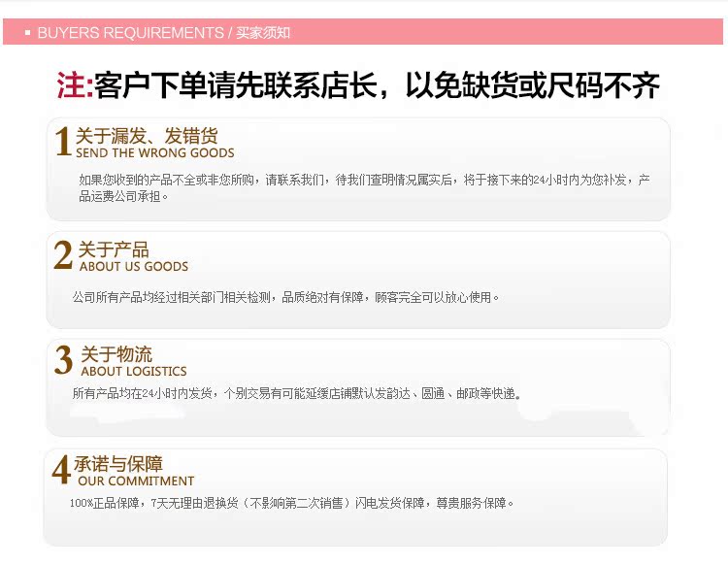Click the subtitle 'SEND THE WRONG GOODS'

click(155, 152)
